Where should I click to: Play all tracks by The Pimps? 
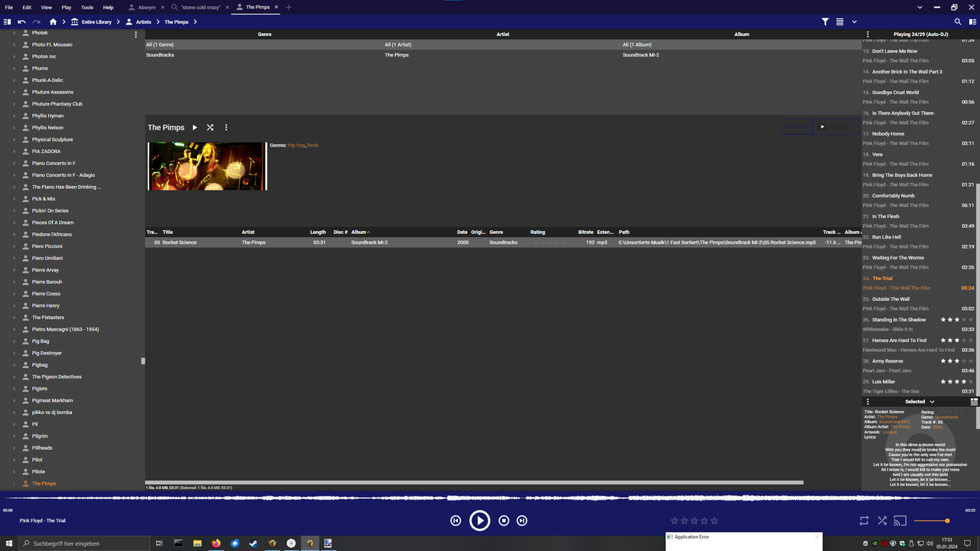[194, 128]
